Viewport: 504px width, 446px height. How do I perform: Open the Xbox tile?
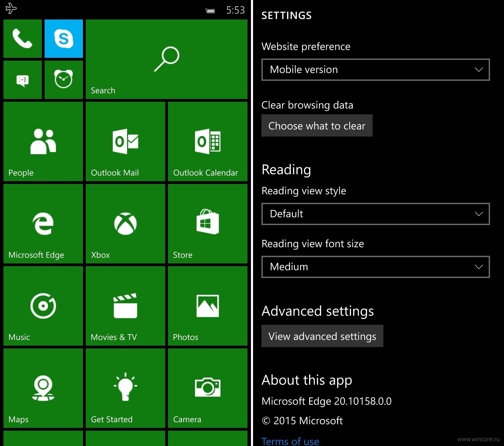[125, 224]
